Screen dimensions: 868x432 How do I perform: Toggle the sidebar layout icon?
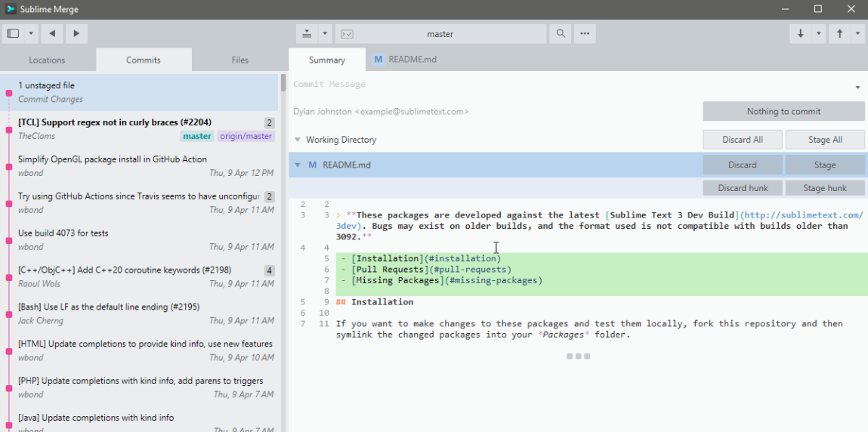click(x=13, y=34)
